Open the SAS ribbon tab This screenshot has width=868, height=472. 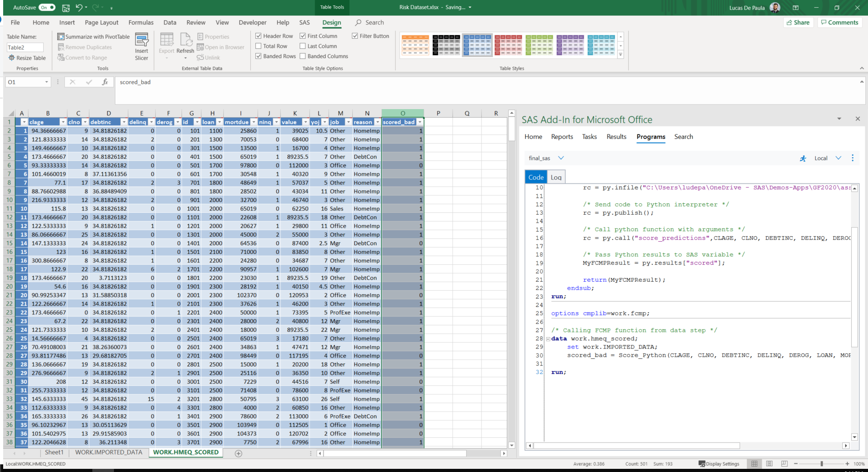pos(304,23)
